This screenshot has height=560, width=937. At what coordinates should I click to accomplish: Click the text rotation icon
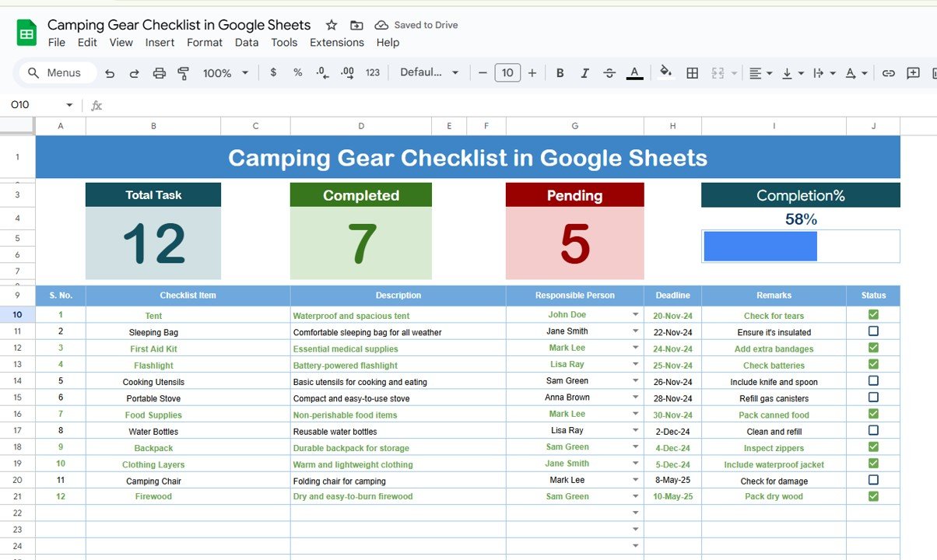851,73
